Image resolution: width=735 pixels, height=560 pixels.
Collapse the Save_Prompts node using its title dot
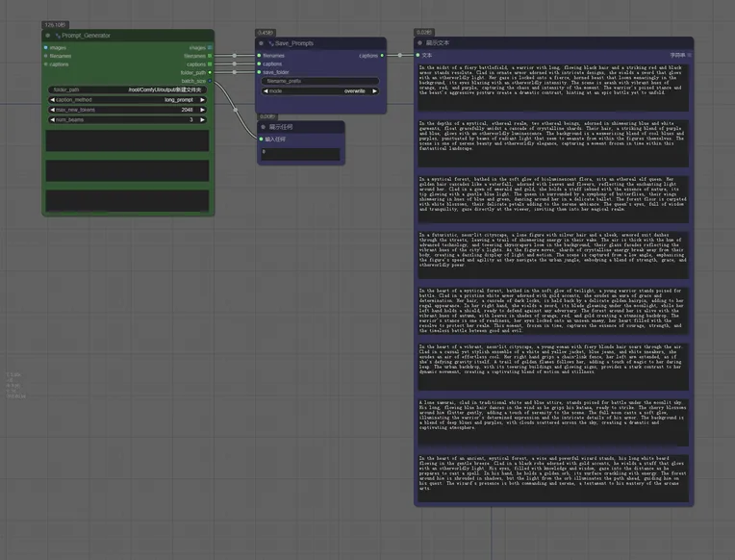coord(263,44)
